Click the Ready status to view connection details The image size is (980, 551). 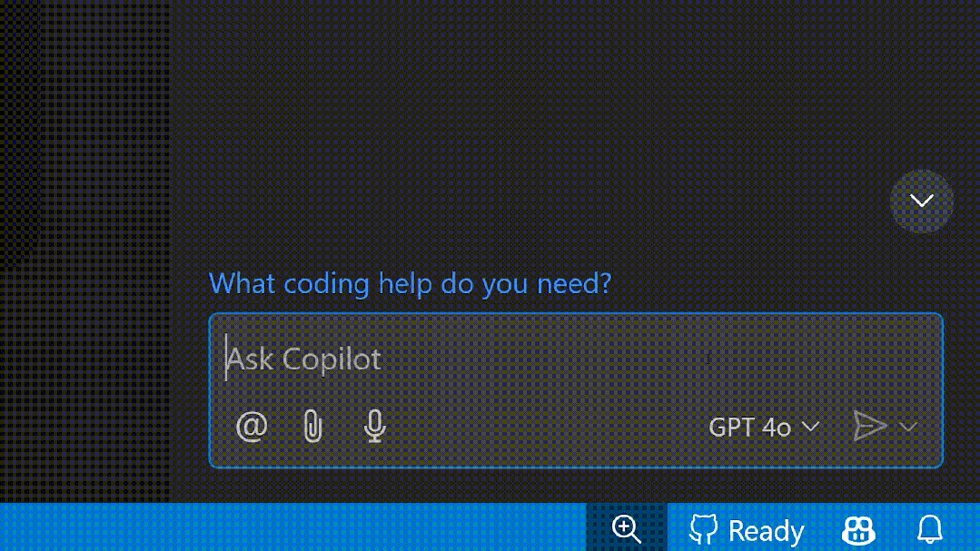(766, 529)
